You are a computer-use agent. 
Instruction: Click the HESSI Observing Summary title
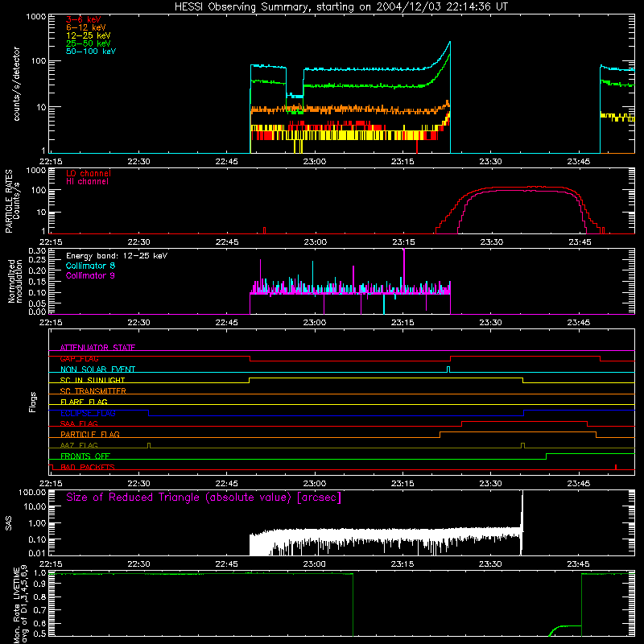click(341, 7)
